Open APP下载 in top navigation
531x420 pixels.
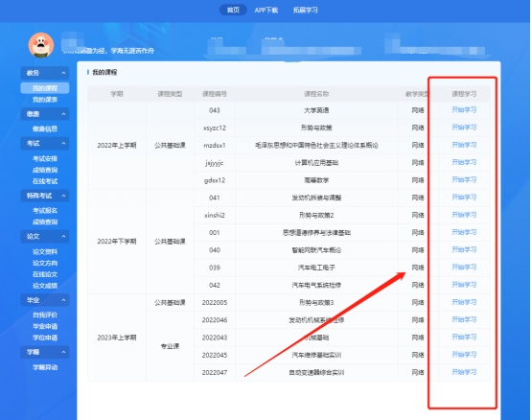(x=266, y=11)
